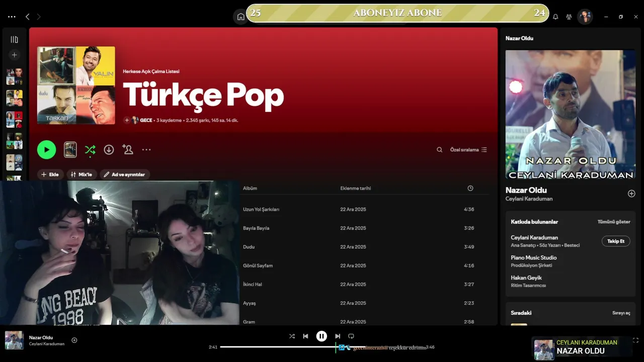Screen dimensions: 644x362
Task: Create a new playlist with plus icon
Action: pos(14,55)
